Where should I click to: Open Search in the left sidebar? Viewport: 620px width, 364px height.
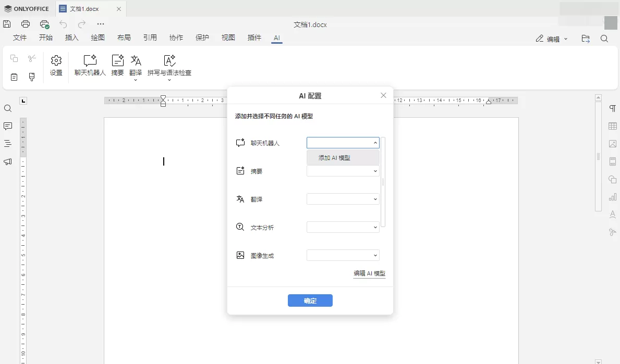point(7,108)
